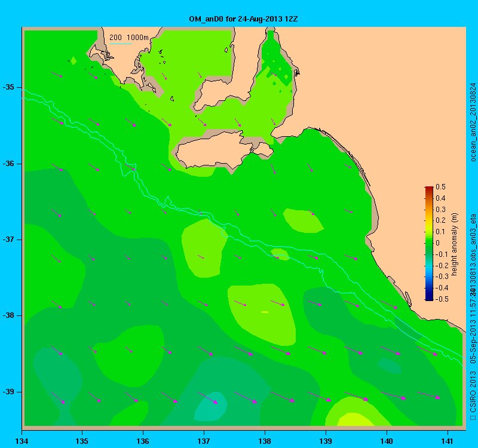Click latitude label -37
Viewport: 478px width, 448px height.
8,240
